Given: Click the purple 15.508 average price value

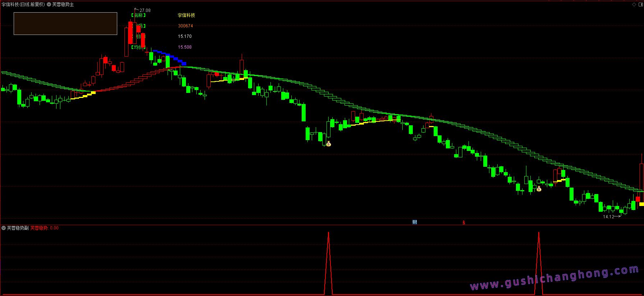Looking at the screenshot, I should point(185,47).
